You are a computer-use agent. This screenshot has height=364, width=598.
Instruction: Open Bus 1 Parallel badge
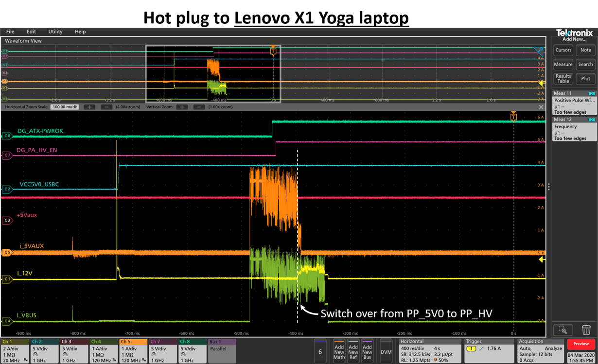222,351
